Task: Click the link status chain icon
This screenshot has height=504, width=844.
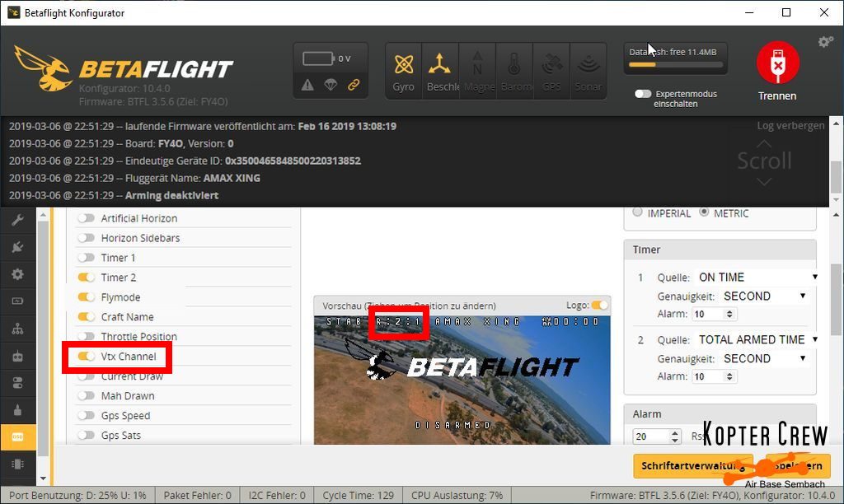Action: [x=354, y=85]
